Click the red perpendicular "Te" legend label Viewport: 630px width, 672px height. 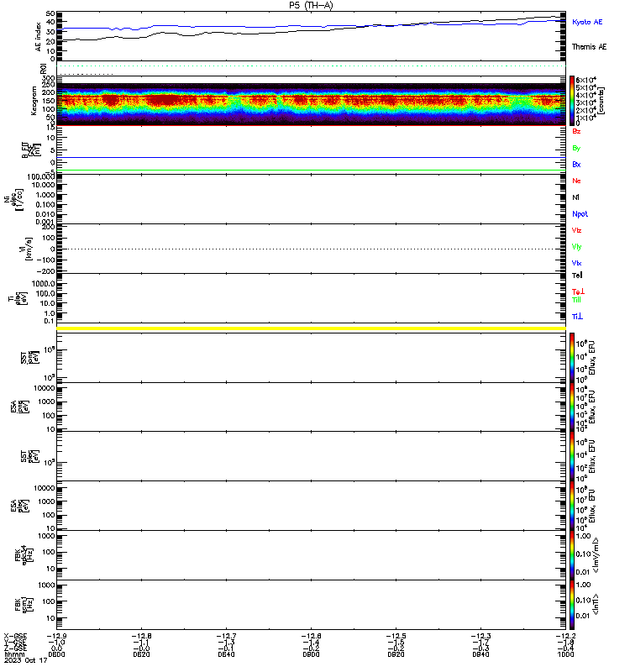click(578, 291)
